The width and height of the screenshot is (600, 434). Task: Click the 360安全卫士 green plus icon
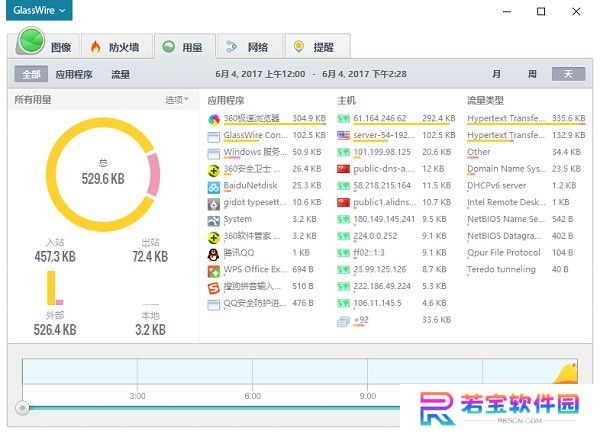pyautogui.click(x=214, y=170)
